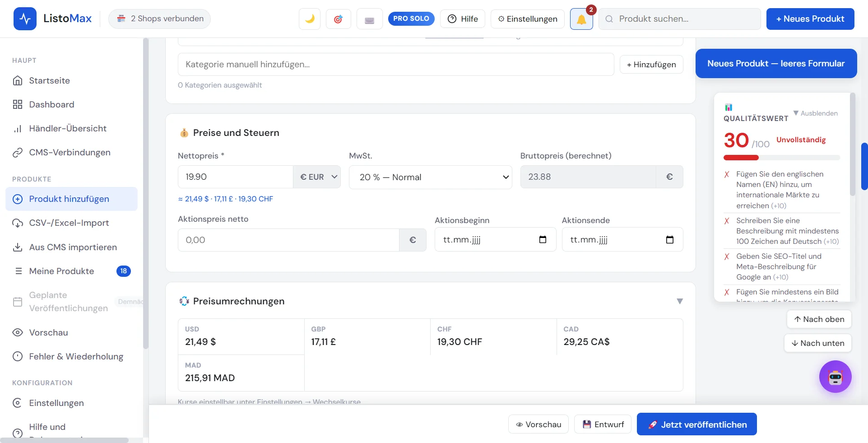Hide the Qualitätswert panel via Ausblenden
The width and height of the screenshot is (868, 443).
tap(815, 113)
